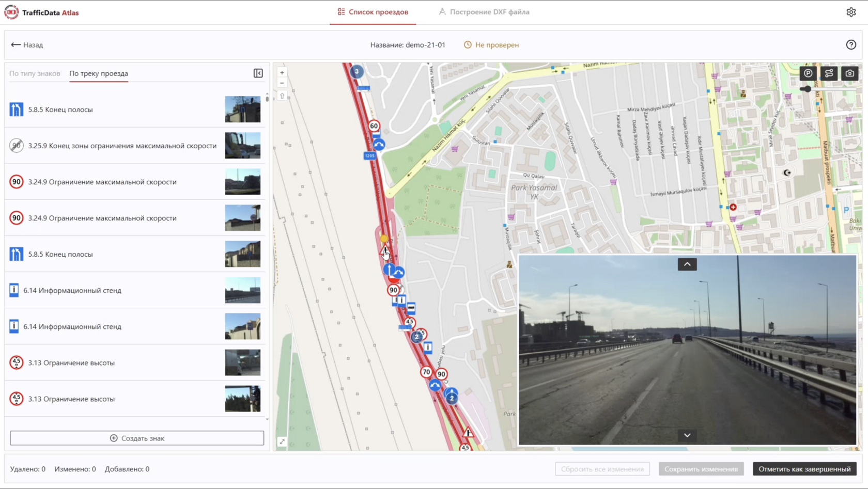Go to next photo with down chevron

coord(687,435)
